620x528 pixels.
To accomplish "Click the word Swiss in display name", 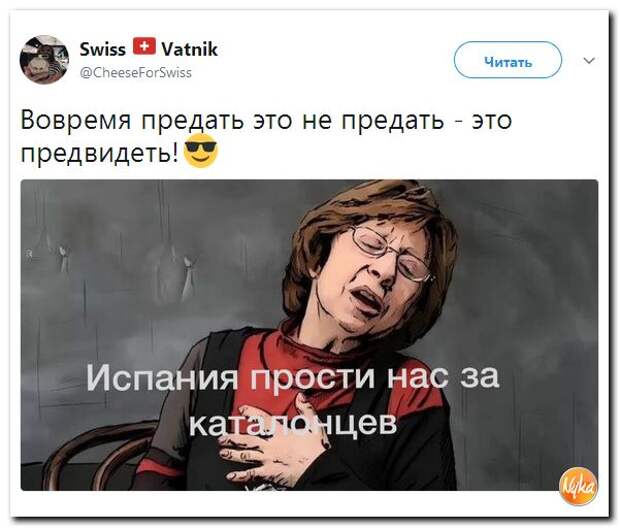I will click(102, 49).
